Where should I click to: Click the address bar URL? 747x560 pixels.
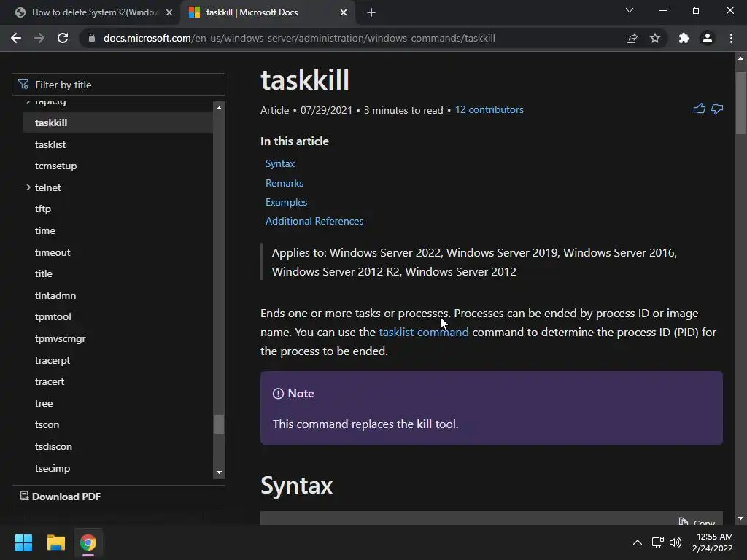(x=299, y=38)
